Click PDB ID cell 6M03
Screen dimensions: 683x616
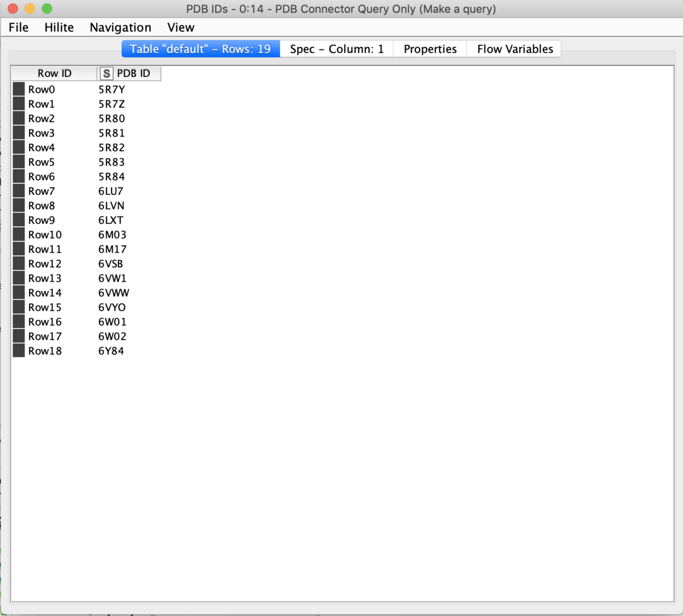112,235
